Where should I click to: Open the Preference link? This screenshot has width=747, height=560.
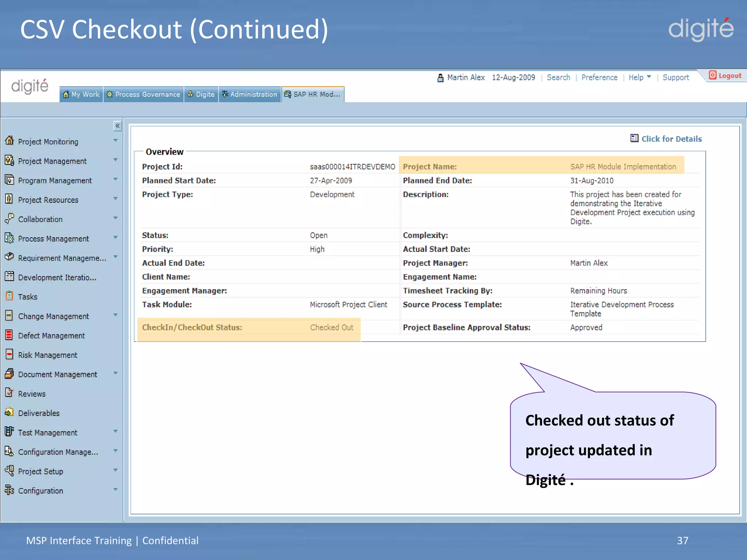[x=599, y=77]
